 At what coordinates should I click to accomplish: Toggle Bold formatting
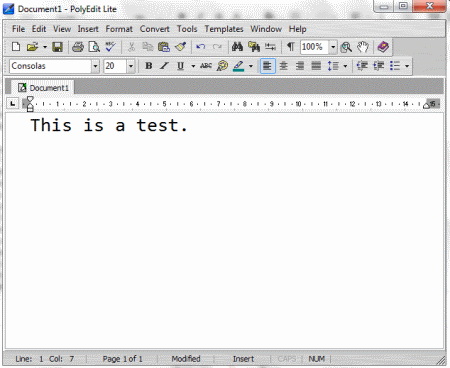coord(149,66)
